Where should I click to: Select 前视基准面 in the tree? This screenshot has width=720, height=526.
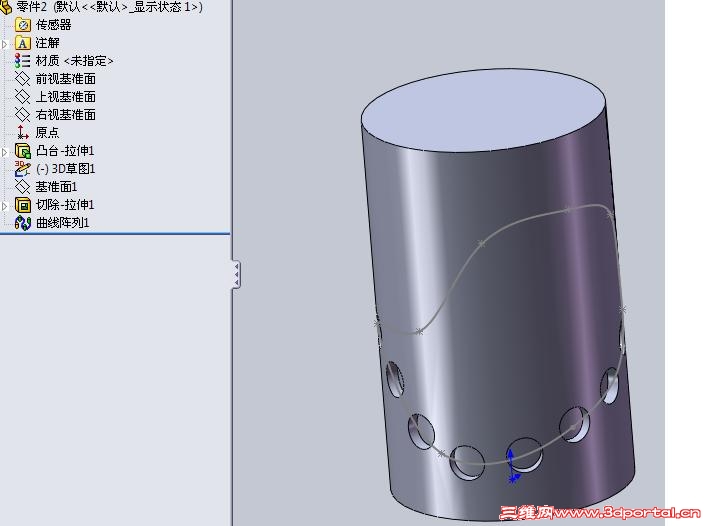pos(66,79)
